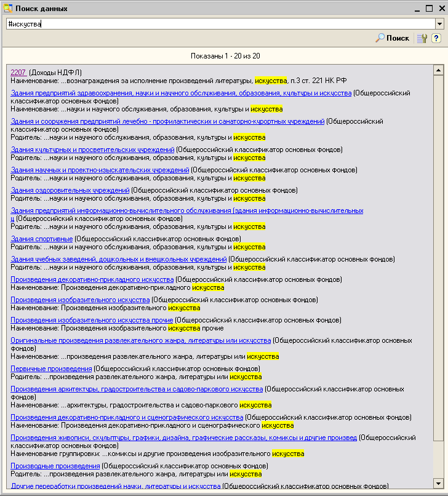Open the 2207 result link
The image size is (448, 496).
coord(18,73)
